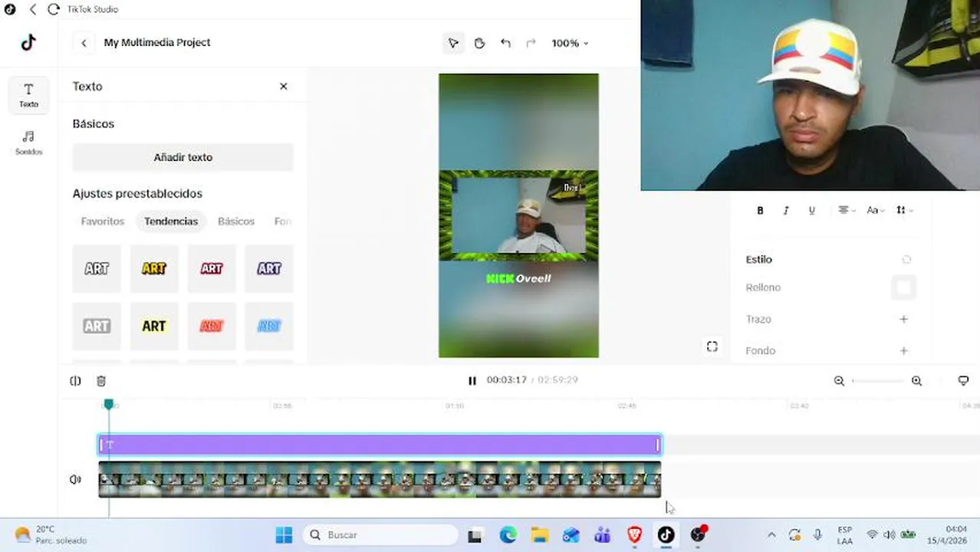Adjust the timeline zoom slider

878,381
